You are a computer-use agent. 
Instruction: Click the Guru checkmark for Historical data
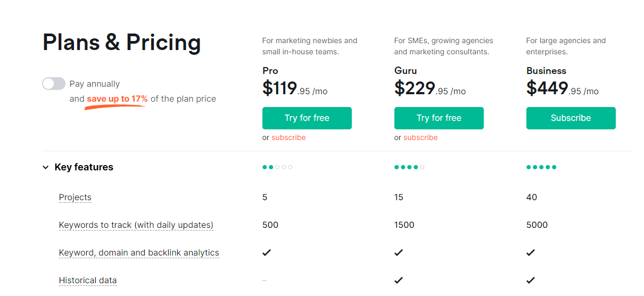coord(399,280)
